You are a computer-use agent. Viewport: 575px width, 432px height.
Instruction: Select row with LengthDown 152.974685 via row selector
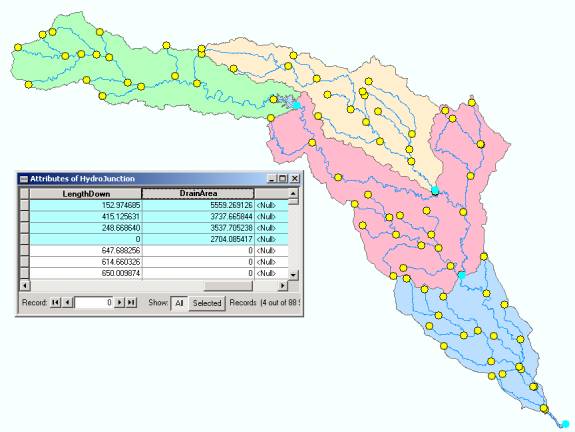[x=24, y=205]
